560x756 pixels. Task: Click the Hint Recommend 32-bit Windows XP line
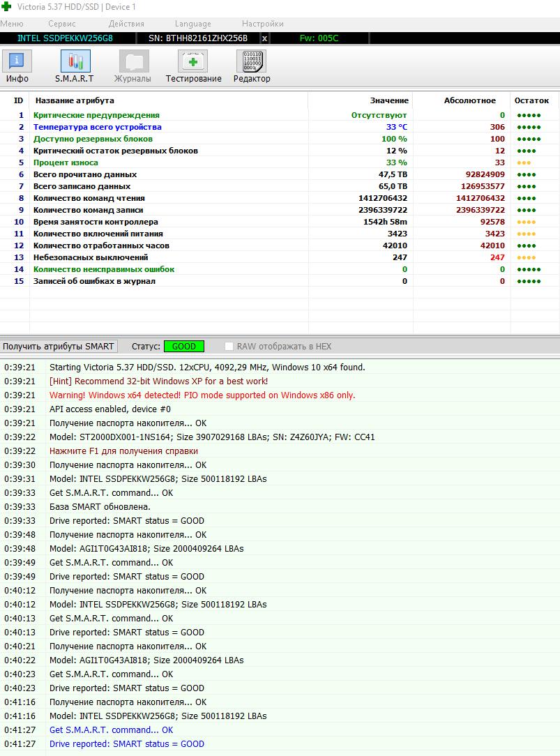(x=158, y=381)
